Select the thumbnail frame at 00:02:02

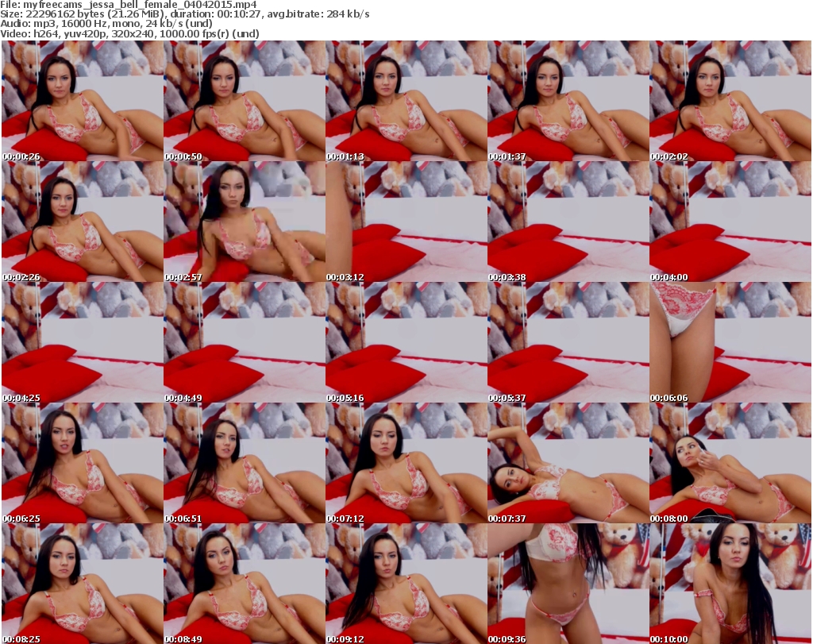[730, 101]
